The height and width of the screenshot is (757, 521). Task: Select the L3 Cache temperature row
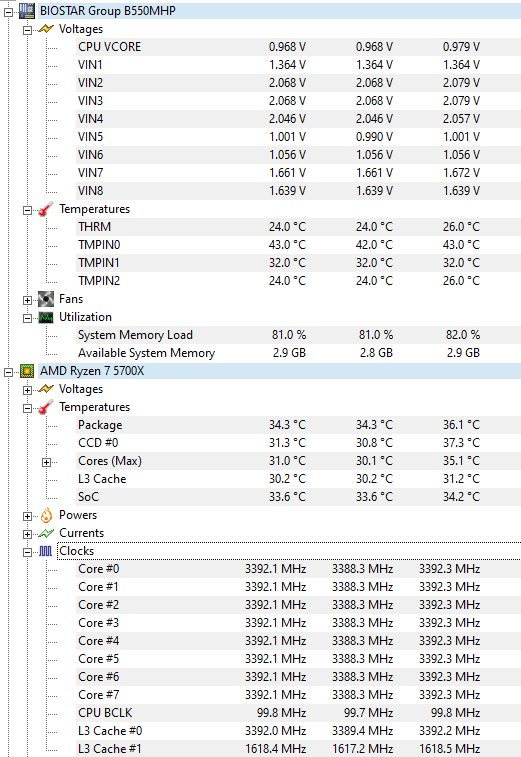pyautogui.click(x=298, y=479)
